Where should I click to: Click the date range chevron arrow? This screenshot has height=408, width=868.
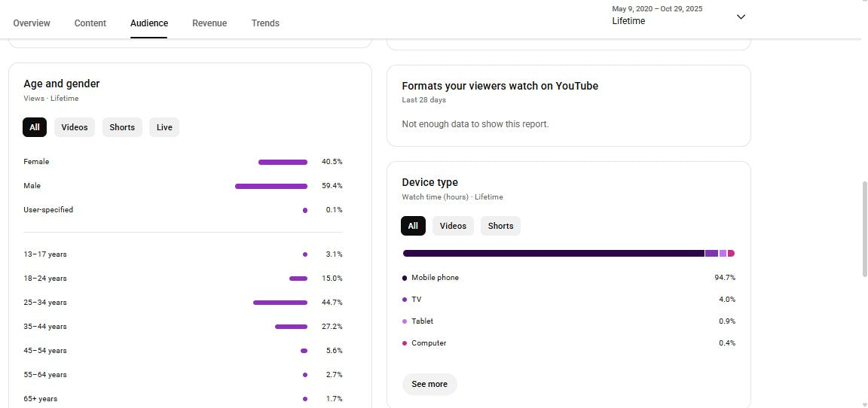coord(741,17)
